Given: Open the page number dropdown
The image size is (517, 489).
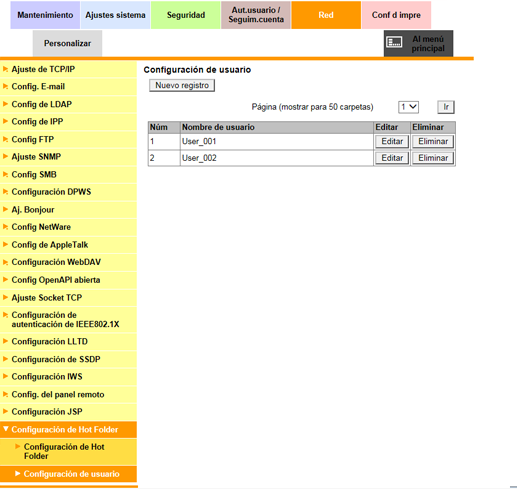Looking at the screenshot, I should [408, 107].
